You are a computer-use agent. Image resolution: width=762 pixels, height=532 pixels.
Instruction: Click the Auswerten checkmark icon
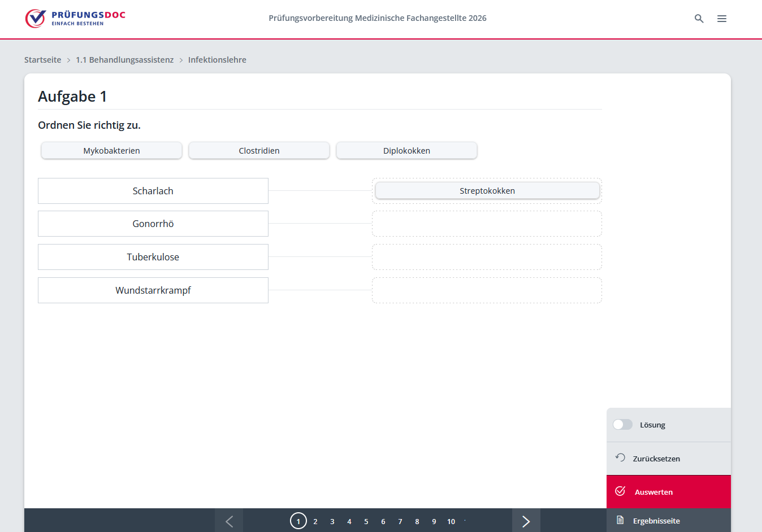(x=620, y=491)
